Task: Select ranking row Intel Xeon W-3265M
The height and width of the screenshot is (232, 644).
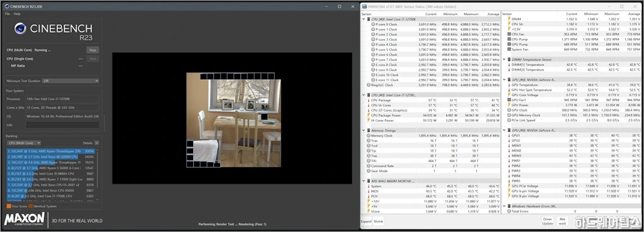Action: click(x=51, y=157)
